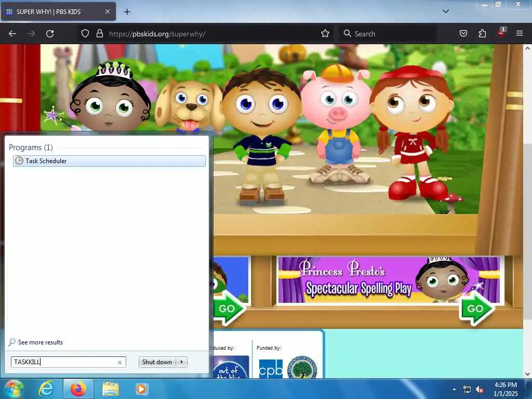Click Woofster the puppy character
Image resolution: width=532 pixels, height=399 pixels.
190,106
